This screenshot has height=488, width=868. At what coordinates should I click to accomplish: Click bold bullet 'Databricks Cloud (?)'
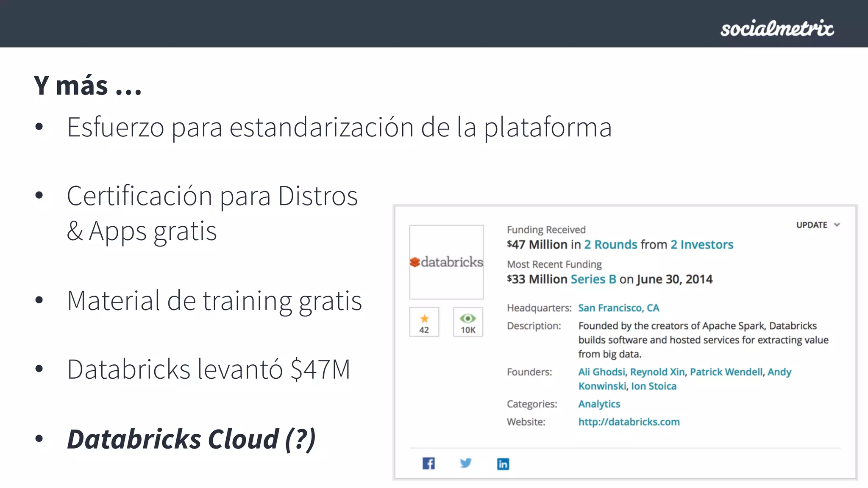point(192,439)
